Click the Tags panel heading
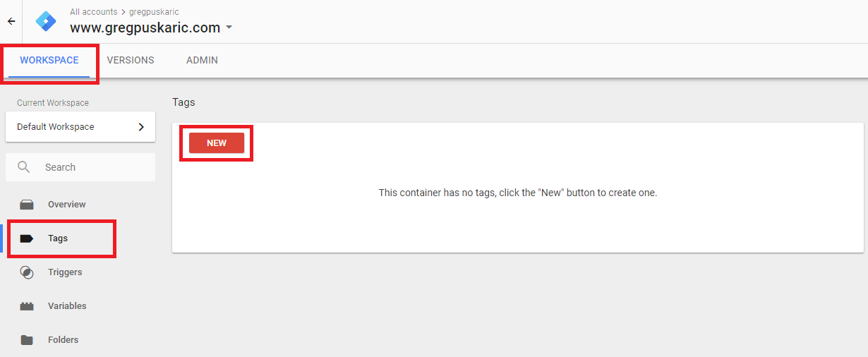This screenshot has height=357, width=868. click(183, 102)
